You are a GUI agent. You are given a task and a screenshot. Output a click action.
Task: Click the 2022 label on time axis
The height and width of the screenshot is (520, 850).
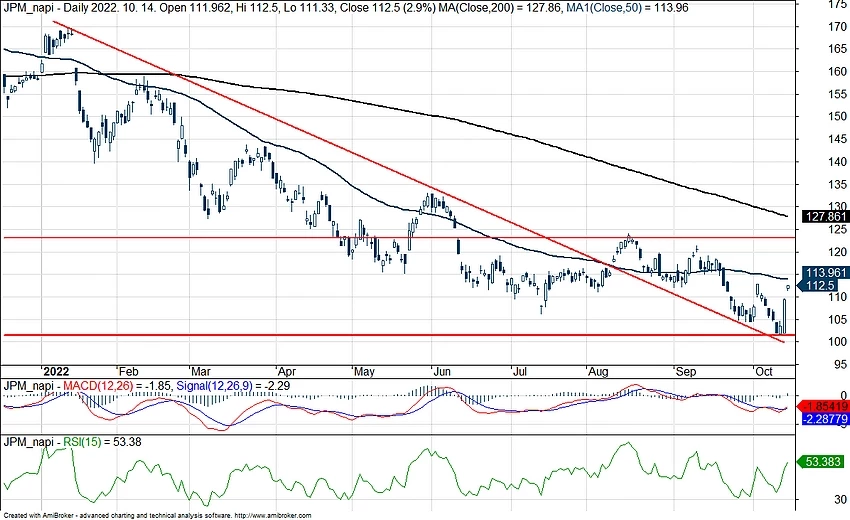56,372
